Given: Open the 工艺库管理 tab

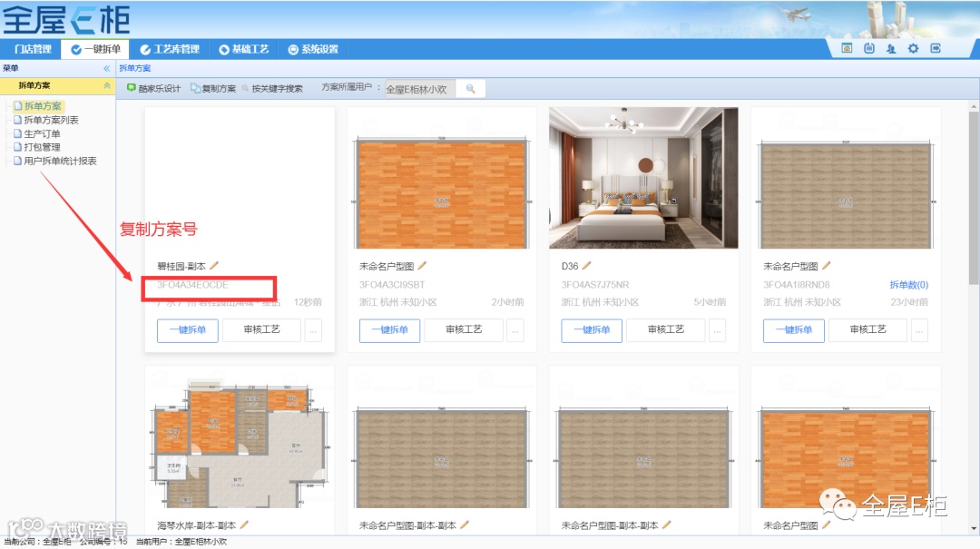Looking at the screenshot, I should pyautogui.click(x=170, y=49).
